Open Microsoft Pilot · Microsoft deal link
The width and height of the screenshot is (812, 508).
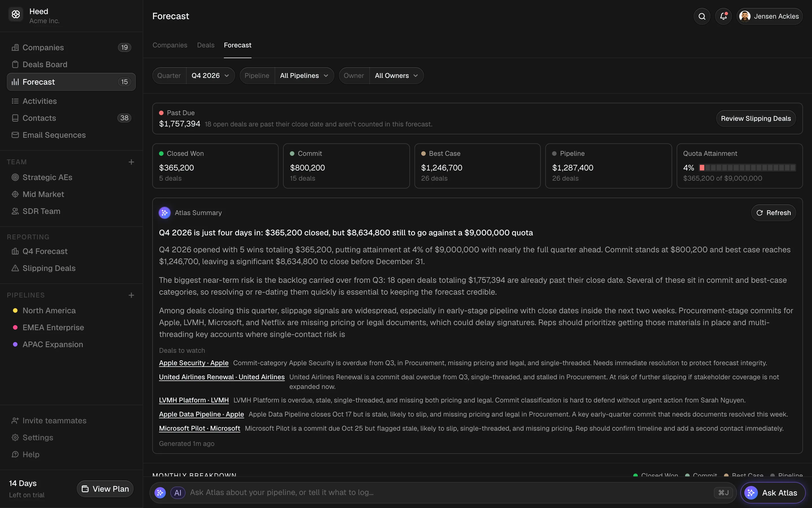point(200,428)
